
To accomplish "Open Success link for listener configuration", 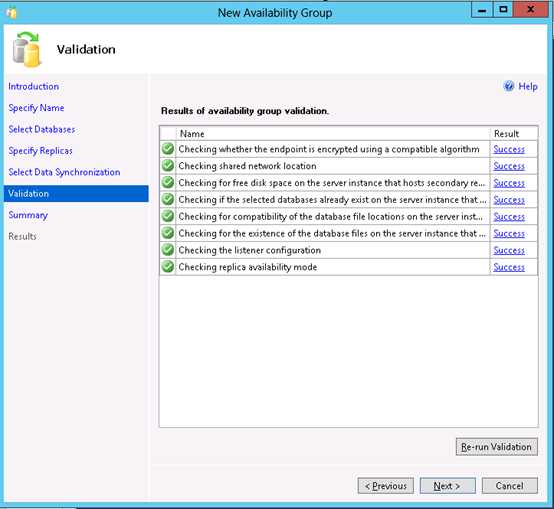I will click(x=509, y=250).
